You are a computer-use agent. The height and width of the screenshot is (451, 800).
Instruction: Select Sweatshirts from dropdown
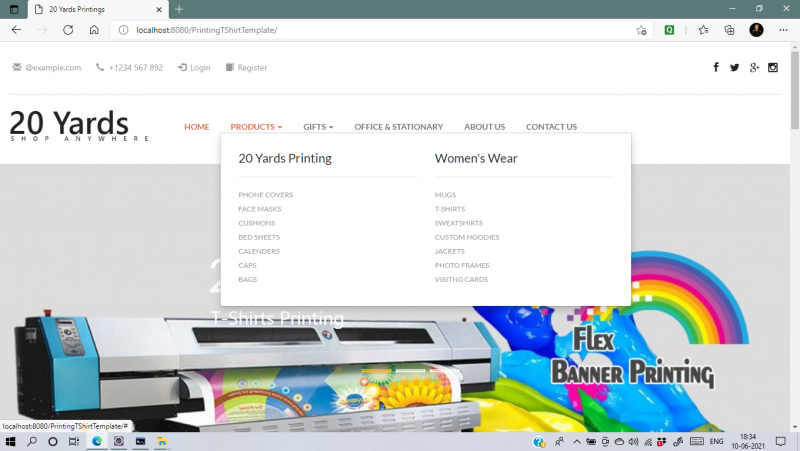[458, 223]
